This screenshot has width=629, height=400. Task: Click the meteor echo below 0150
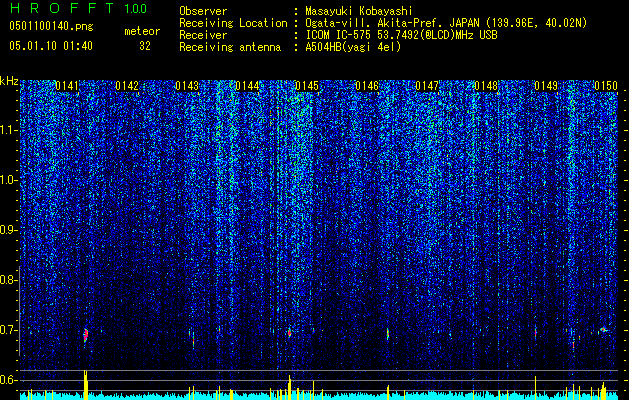pyautogui.click(x=603, y=330)
